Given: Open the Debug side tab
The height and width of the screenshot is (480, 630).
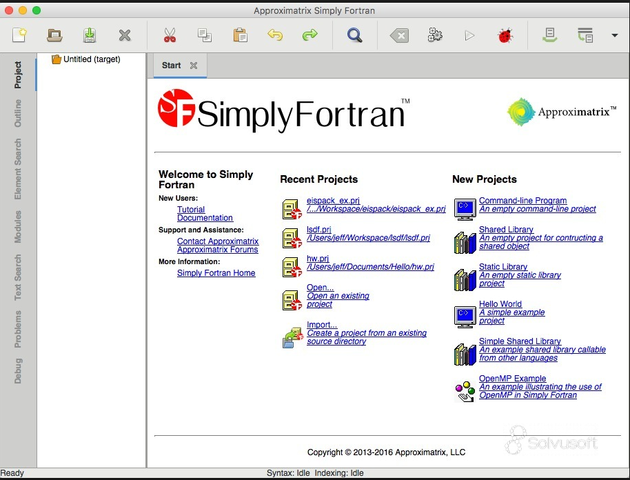Looking at the screenshot, I should coord(18,371).
